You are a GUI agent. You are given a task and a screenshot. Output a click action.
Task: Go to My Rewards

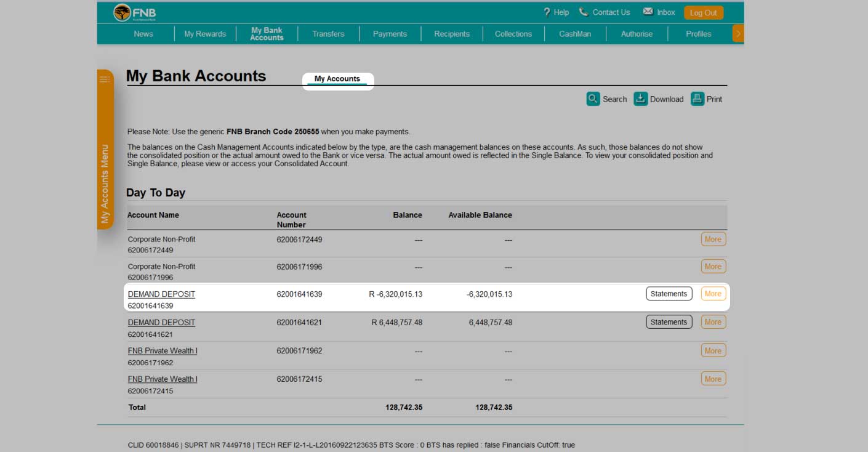tap(205, 34)
